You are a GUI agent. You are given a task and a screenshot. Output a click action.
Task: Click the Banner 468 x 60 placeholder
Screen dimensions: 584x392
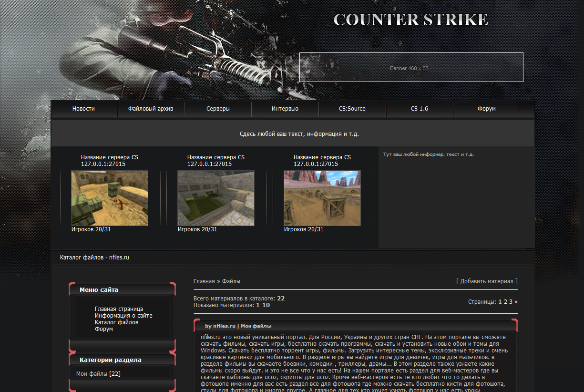pyautogui.click(x=411, y=68)
